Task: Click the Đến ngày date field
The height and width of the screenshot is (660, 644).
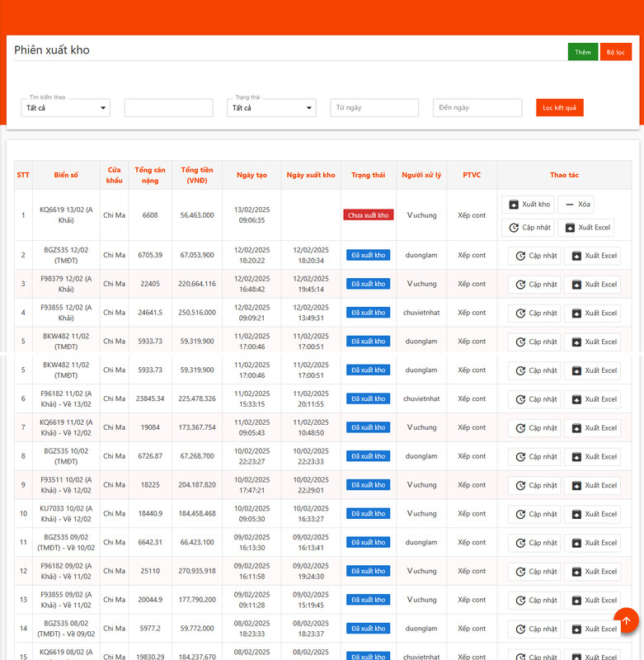Action: click(477, 108)
